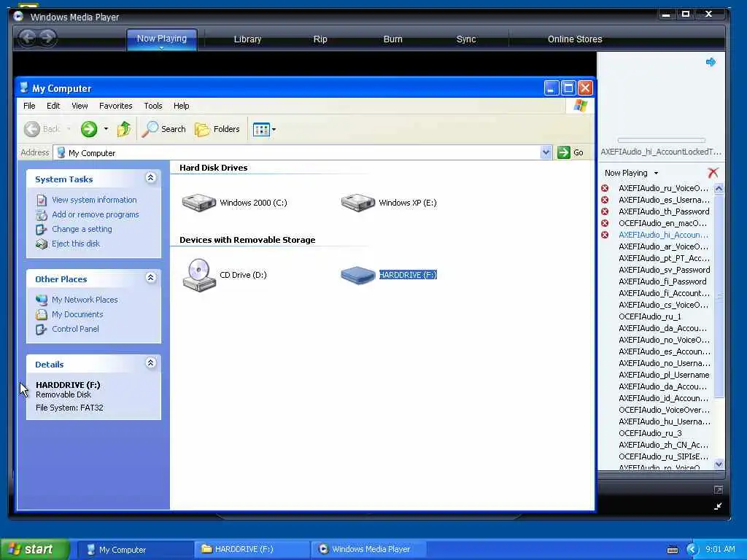
Task: Click Eject this disk link
Action: (x=76, y=244)
